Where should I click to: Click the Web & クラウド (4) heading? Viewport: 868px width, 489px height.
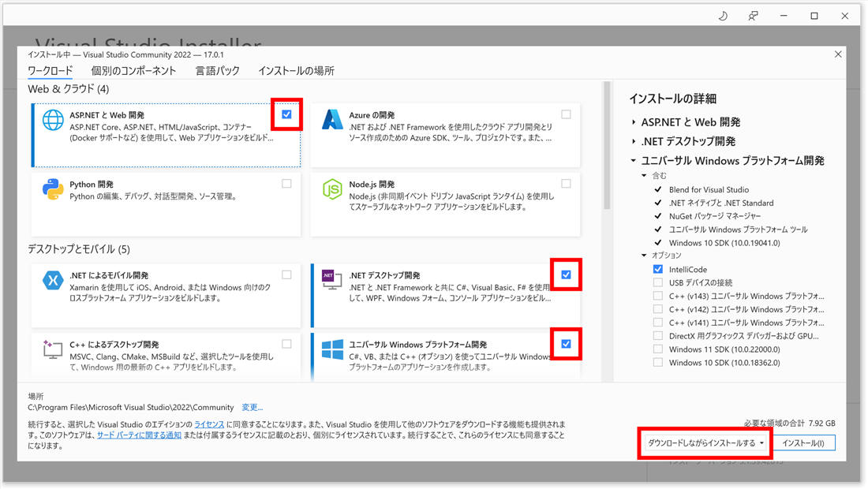(68, 89)
